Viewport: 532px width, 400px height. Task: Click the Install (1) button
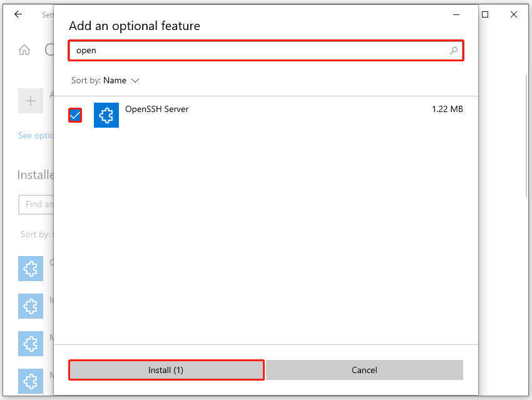coord(166,370)
